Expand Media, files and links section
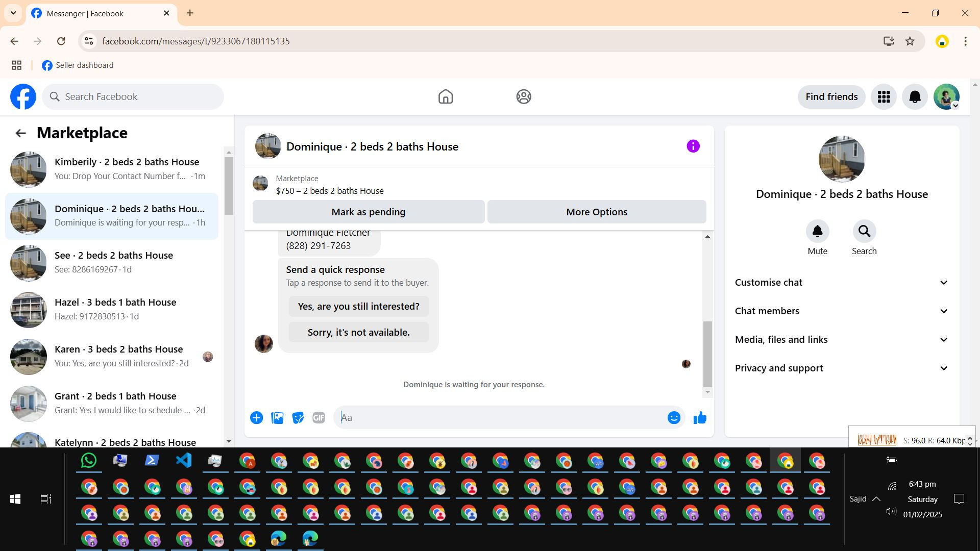The height and width of the screenshot is (551, 980). click(841, 340)
